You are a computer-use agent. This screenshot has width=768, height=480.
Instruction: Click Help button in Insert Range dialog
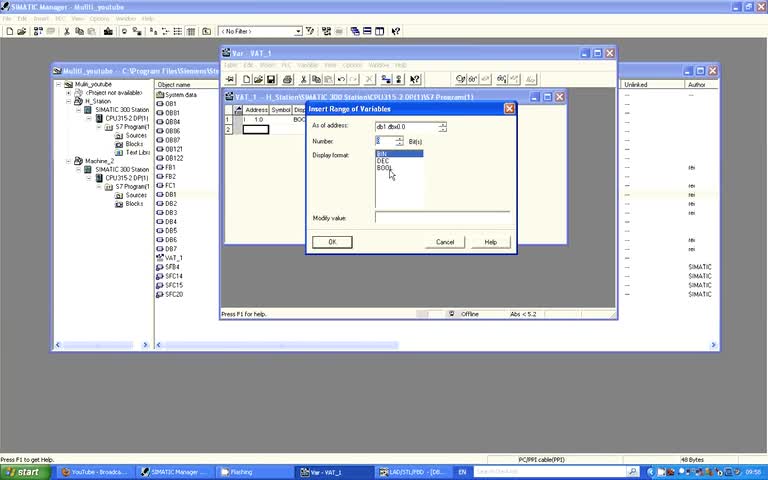click(490, 242)
